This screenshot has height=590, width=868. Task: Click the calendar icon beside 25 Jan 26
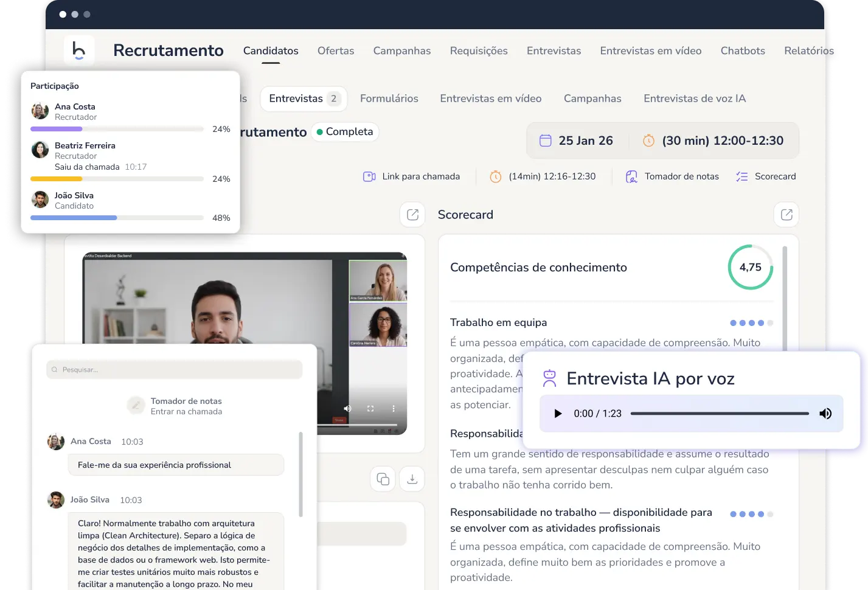click(x=546, y=141)
